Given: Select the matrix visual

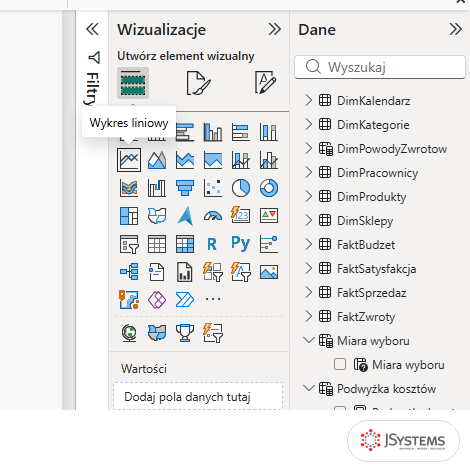Looking at the screenshot, I should (x=185, y=244).
